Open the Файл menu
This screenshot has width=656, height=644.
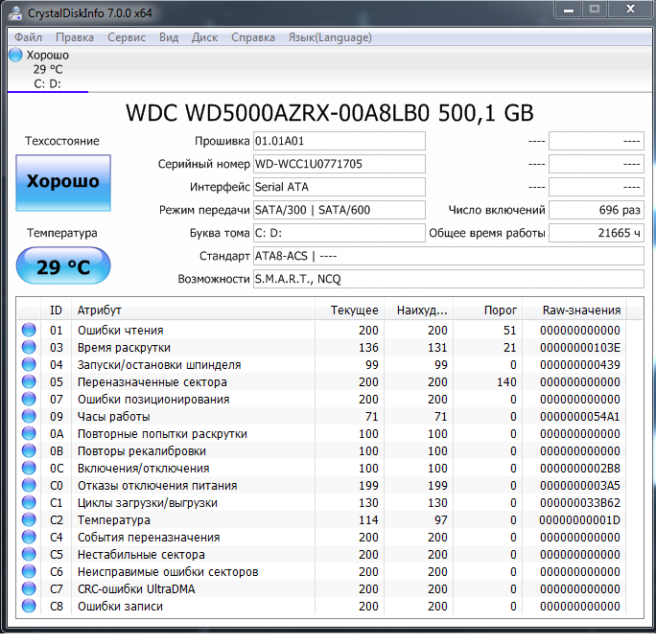tap(28, 37)
